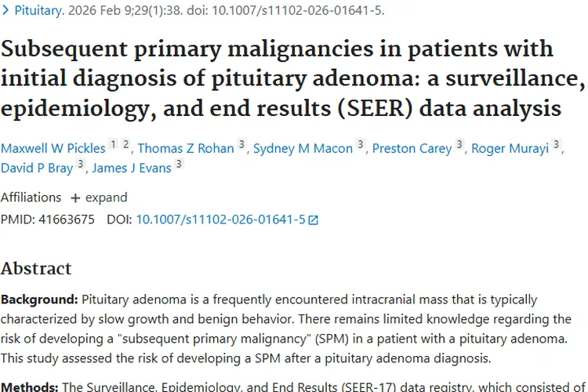Open author Sydney M Macon
The width and height of the screenshot is (588, 392).
303,148
